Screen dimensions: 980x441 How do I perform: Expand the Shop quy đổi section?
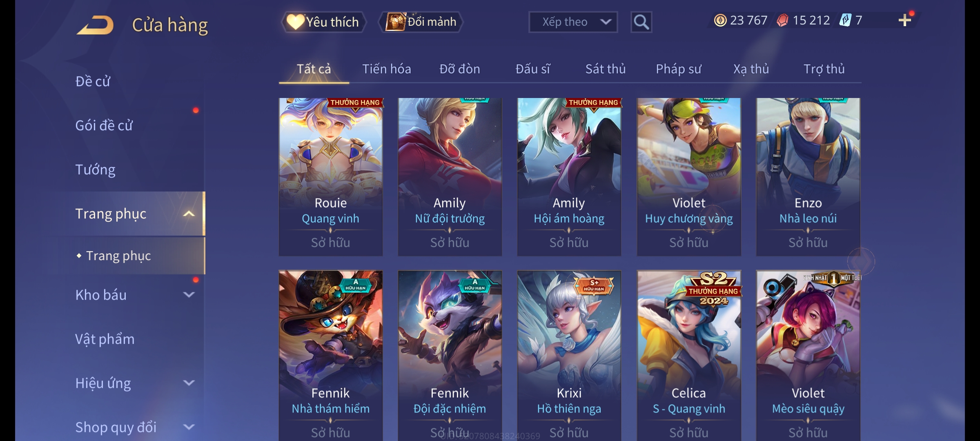pos(189,427)
